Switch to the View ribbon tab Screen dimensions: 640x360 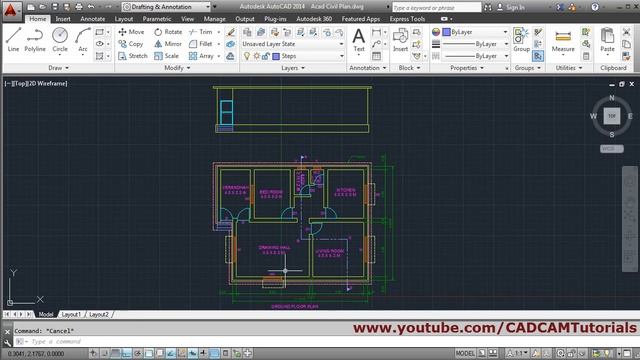[x=187, y=19]
